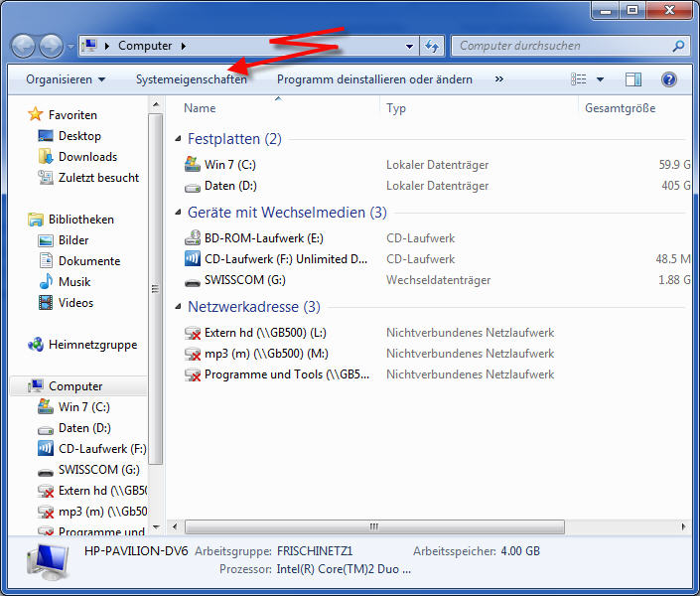
Task: Show more toolbar commands via chevron
Action: [x=498, y=79]
